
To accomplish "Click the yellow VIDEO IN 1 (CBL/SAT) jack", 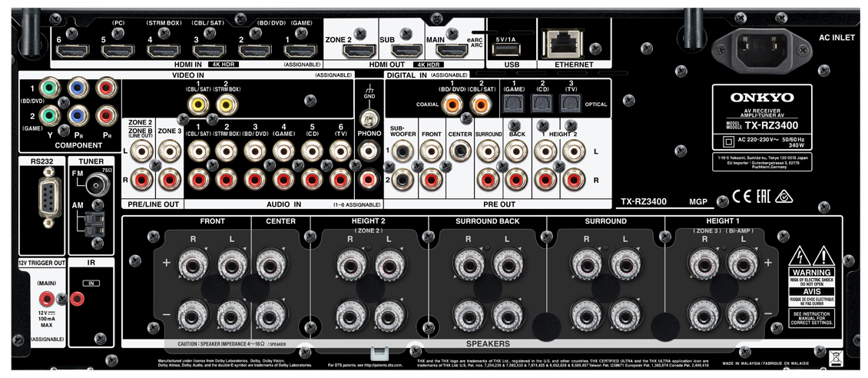I will [199, 103].
